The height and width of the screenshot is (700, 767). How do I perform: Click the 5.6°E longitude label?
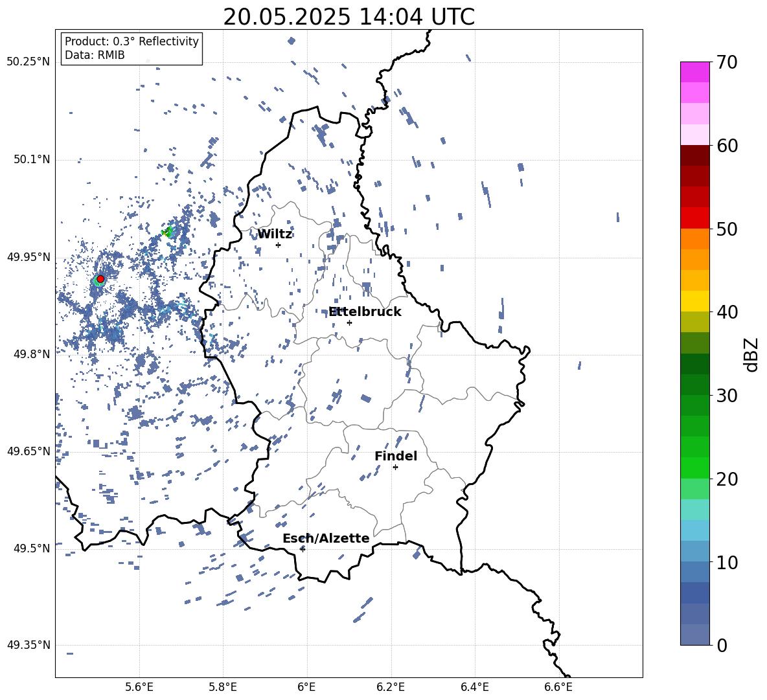139,687
